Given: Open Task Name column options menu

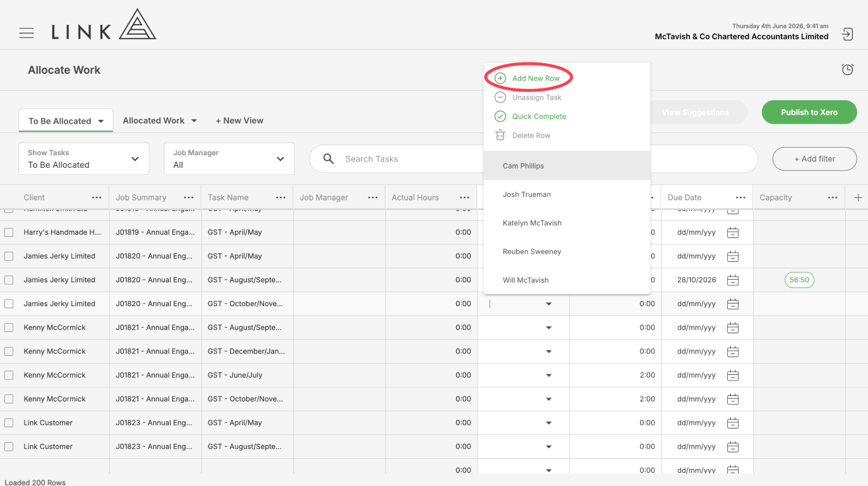Looking at the screenshot, I should coord(281,198).
